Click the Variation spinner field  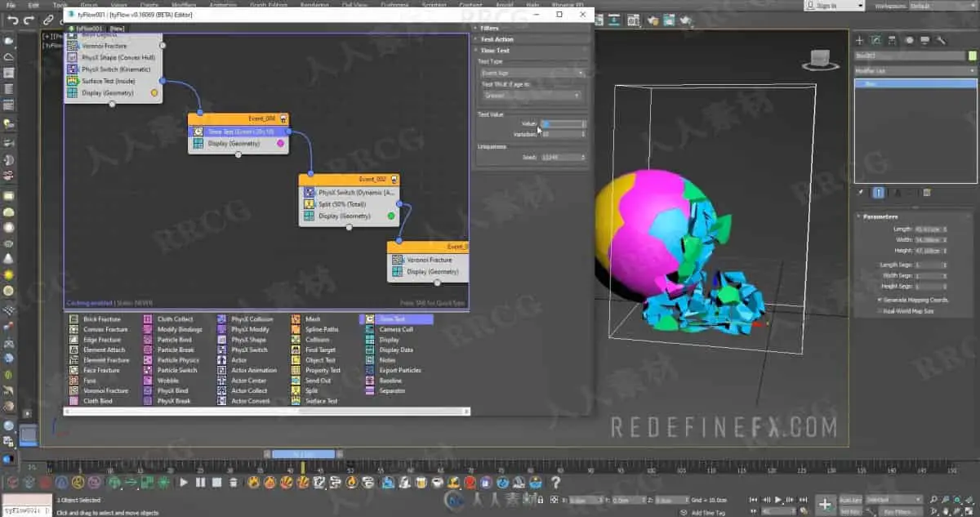point(563,134)
